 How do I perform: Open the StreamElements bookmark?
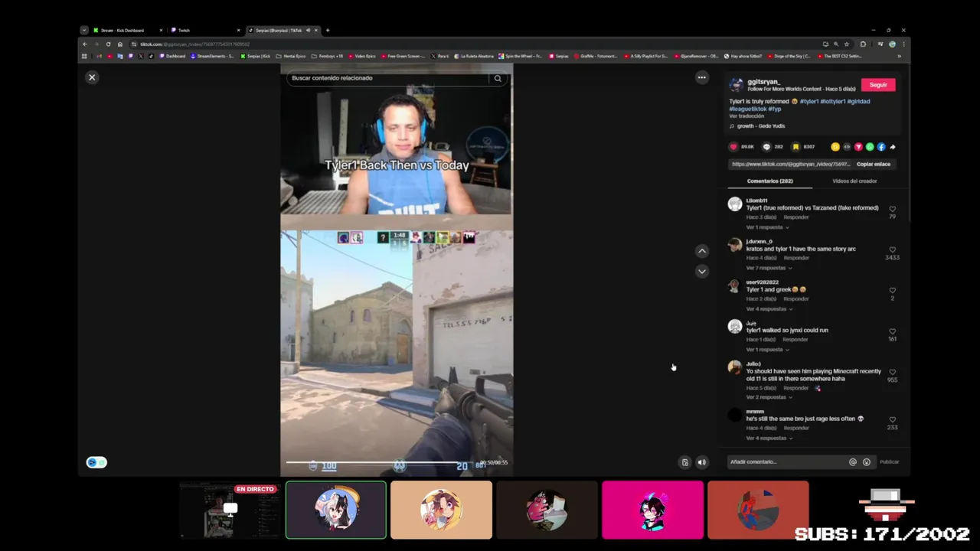click(214, 56)
